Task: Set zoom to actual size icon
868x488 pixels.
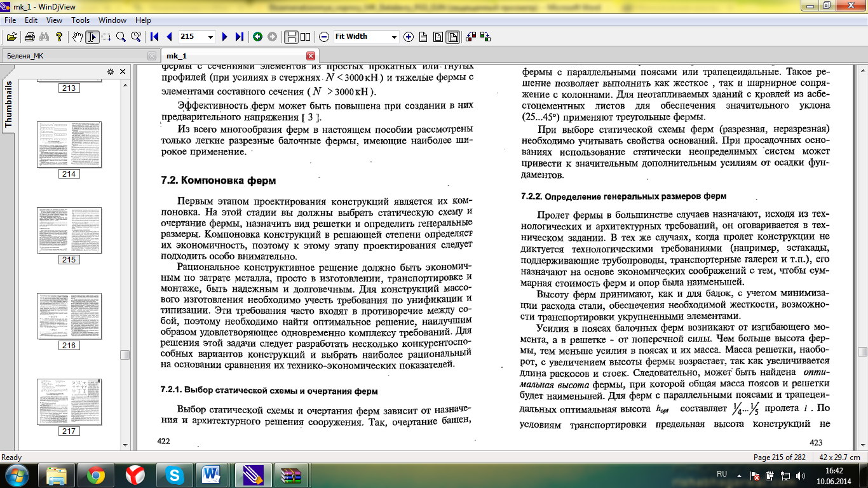Action: (423, 37)
